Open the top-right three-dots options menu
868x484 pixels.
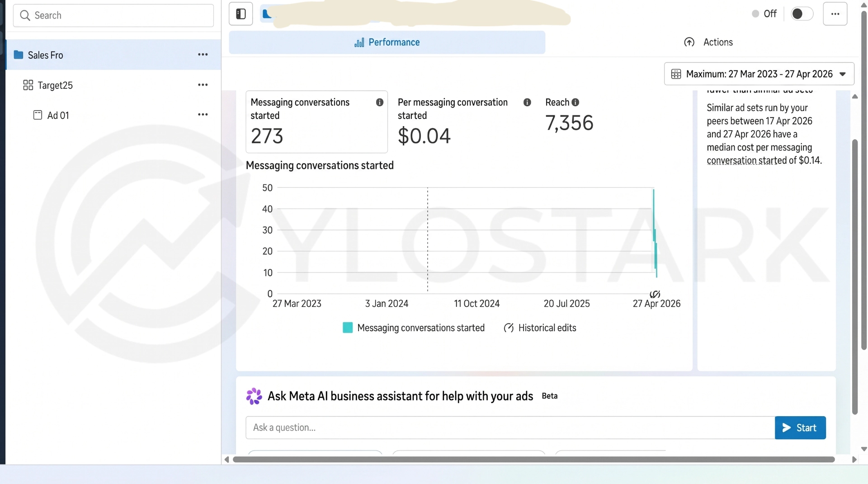pyautogui.click(x=835, y=14)
